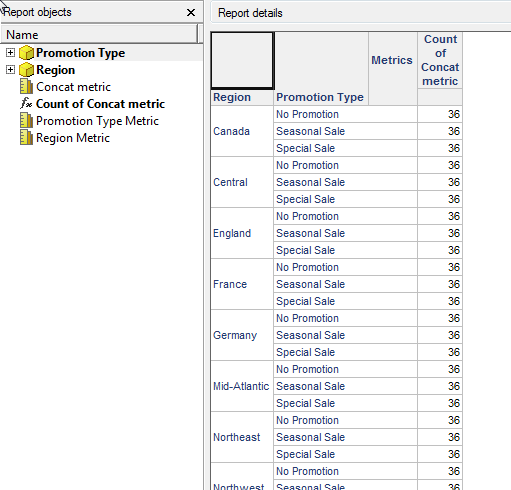Click the Report details panel title

250,13
